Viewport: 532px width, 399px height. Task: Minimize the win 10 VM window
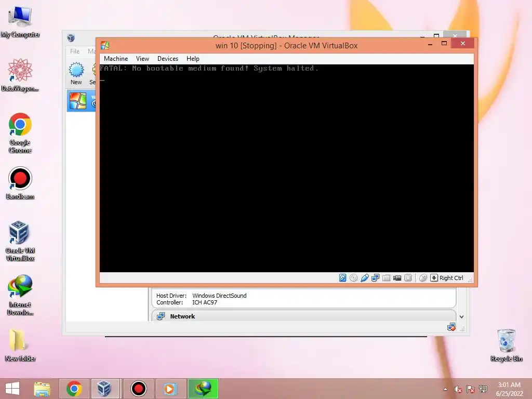[430, 44]
